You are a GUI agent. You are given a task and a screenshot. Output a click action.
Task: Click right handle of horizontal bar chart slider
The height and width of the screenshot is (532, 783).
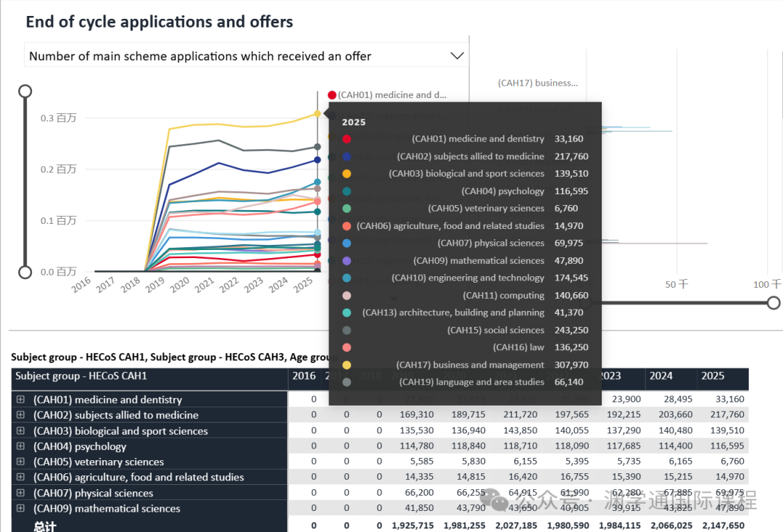(774, 302)
